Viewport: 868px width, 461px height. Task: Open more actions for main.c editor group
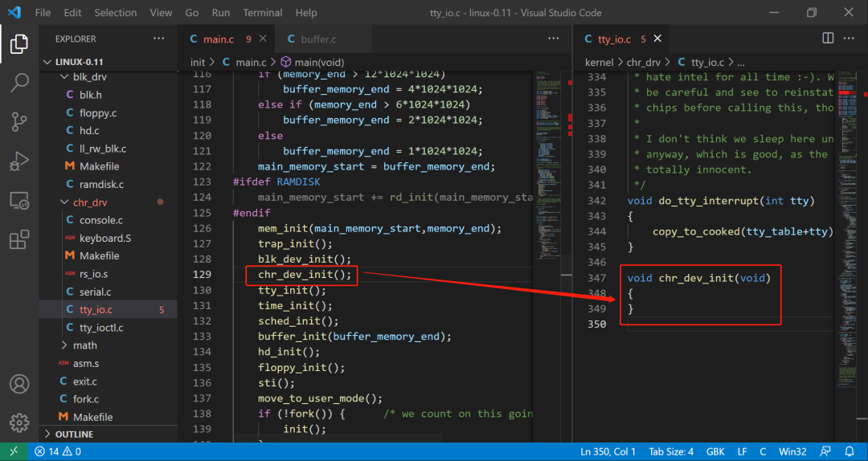[553, 39]
